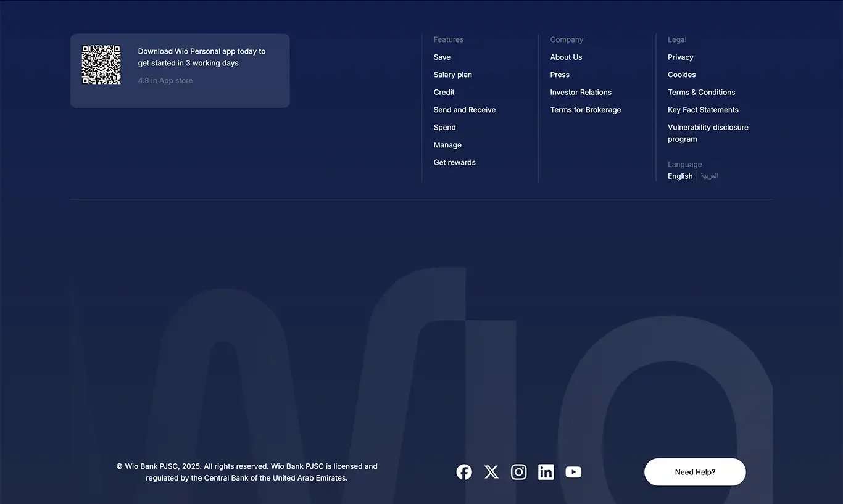Open the Press link

[x=560, y=75]
